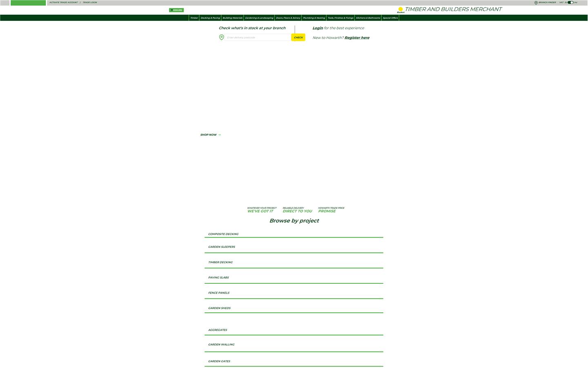Image resolution: width=588 pixels, height=368 pixels.
Task: Open the Timber category
Action: [x=194, y=18]
